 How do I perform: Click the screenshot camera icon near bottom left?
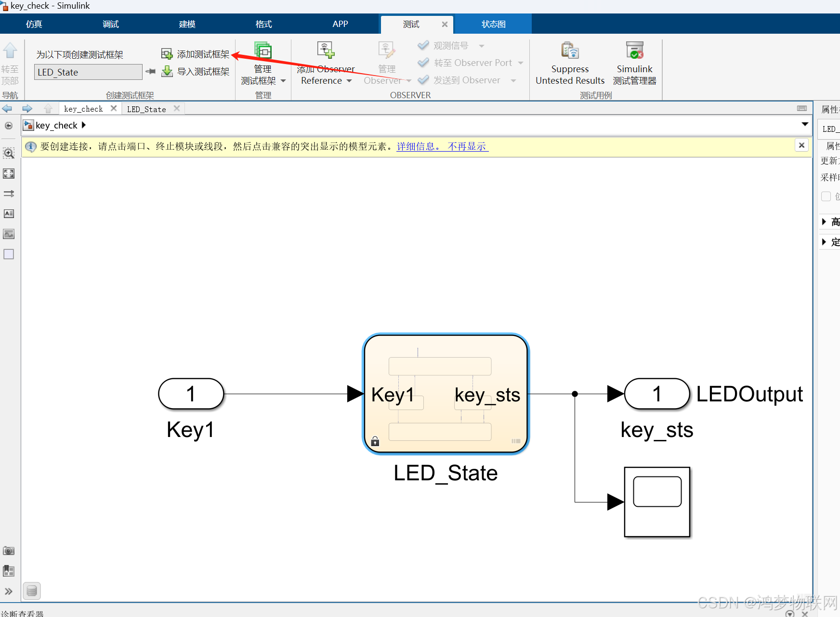[8, 551]
